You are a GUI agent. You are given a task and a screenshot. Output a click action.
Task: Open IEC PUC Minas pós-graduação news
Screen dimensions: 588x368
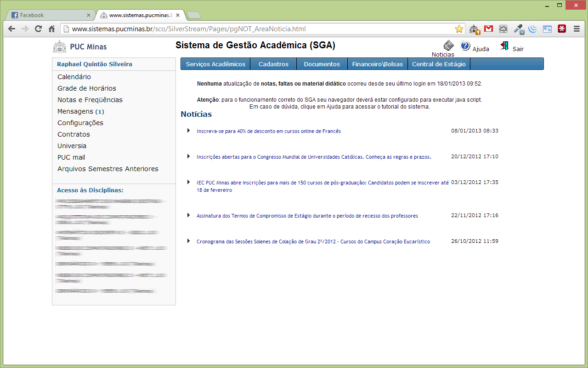[x=322, y=186]
